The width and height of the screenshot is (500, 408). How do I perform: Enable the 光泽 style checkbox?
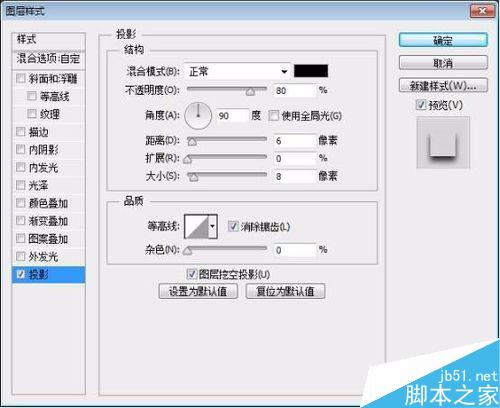tap(21, 185)
